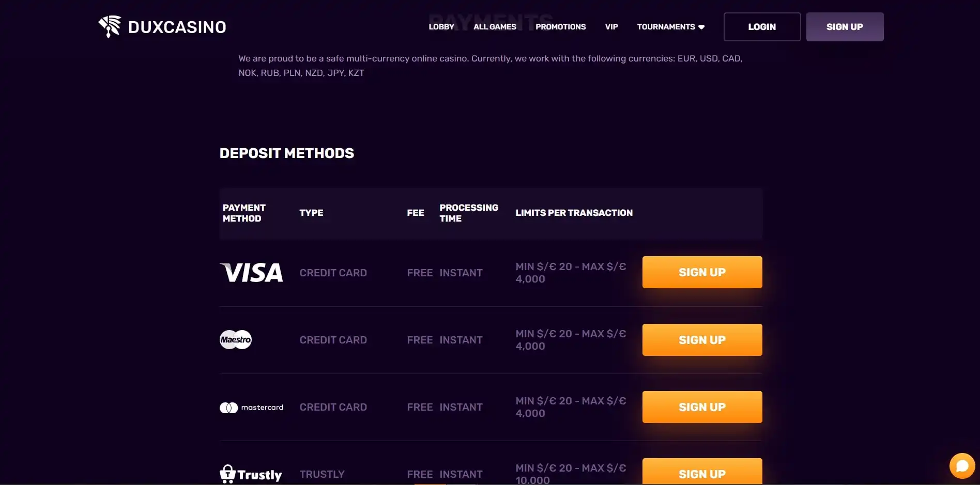This screenshot has height=485, width=980.
Task: Sign up via the Mastercard row button
Action: coord(702,407)
